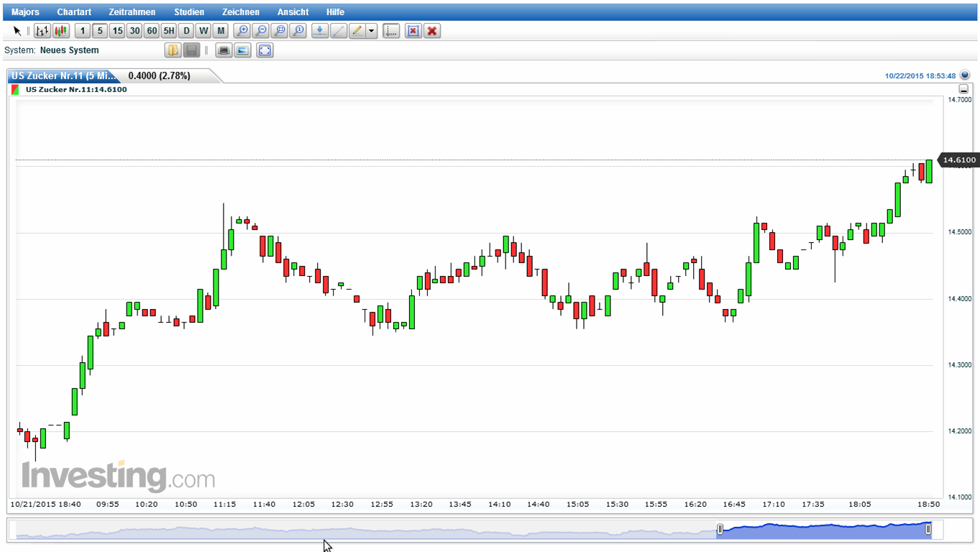Screen dimensions: 980x552
Task: Switch to the monthly (M) timeframe
Action: click(x=221, y=31)
